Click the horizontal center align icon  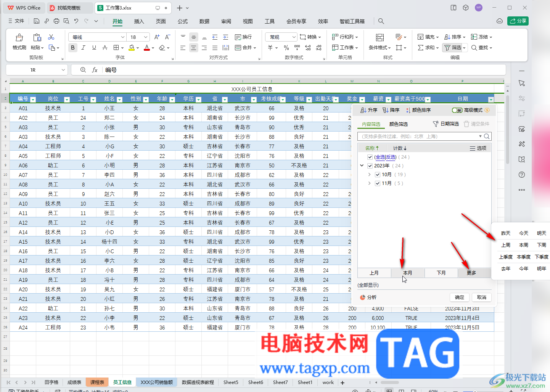pos(194,48)
